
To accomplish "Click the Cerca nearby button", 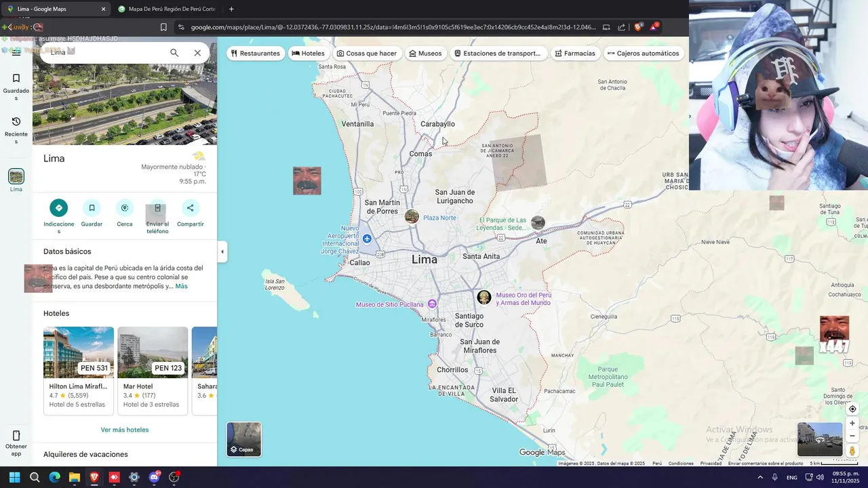I will click(x=125, y=208).
